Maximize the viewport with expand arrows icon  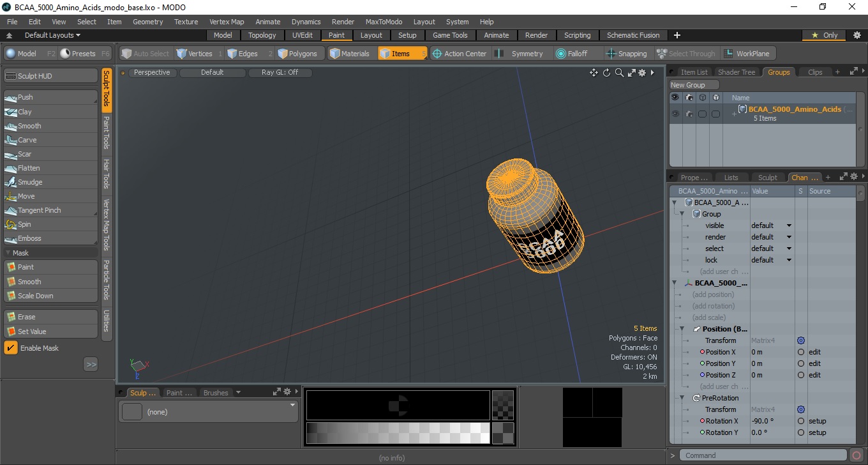pyautogui.click(x=631, y=73)
